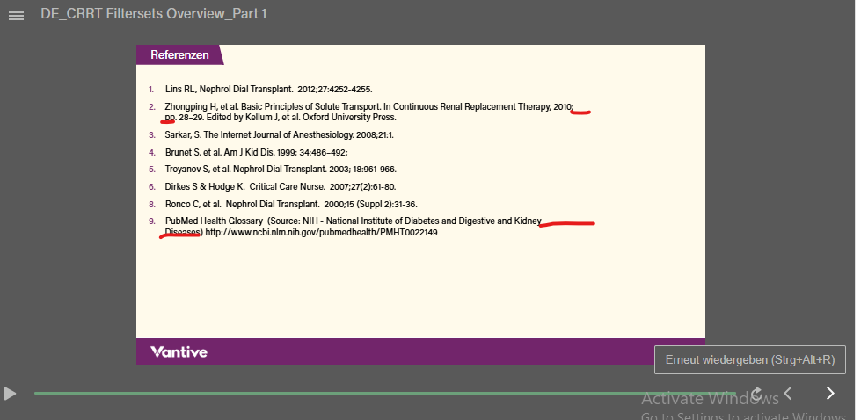Go to next slide arrow
868x420 pixels.
click(x=830, y=394)
